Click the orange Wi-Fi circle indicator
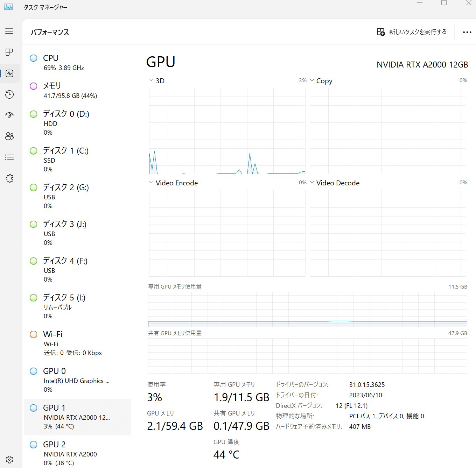476x468 pixels. 34,334
